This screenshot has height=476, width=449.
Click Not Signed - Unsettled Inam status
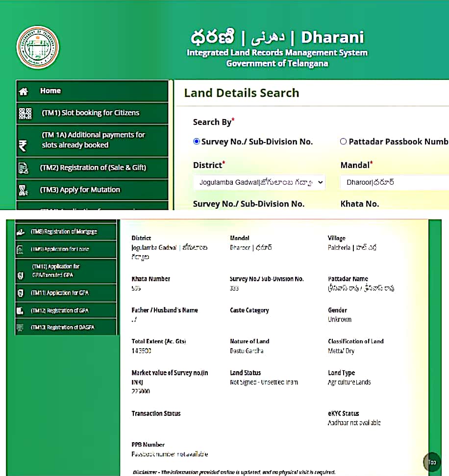(264, 382)
